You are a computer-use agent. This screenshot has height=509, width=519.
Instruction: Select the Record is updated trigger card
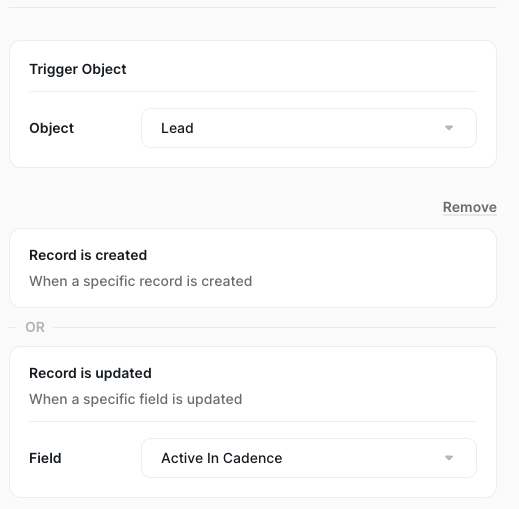coord(253,422)
